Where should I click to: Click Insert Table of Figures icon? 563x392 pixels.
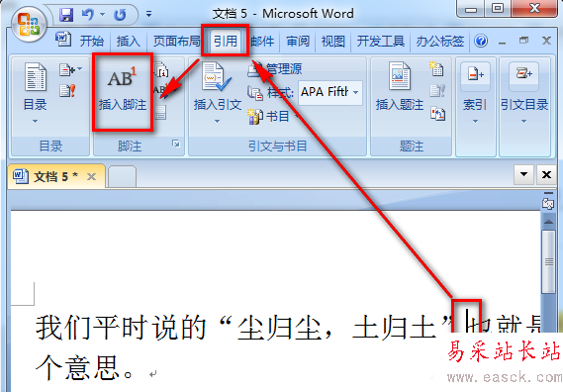click(437, 69)
